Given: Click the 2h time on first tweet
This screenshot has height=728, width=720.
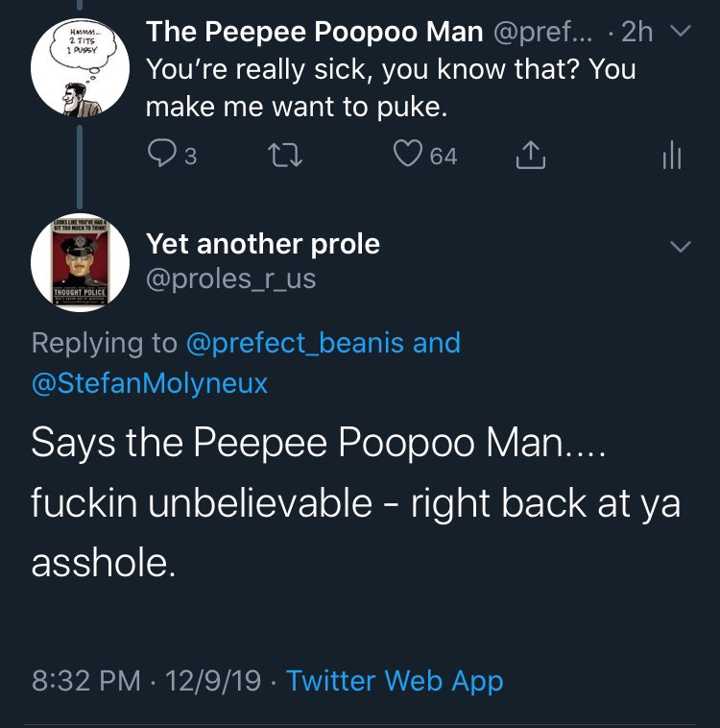Looking at the screenshot, I should coord(637,32).
